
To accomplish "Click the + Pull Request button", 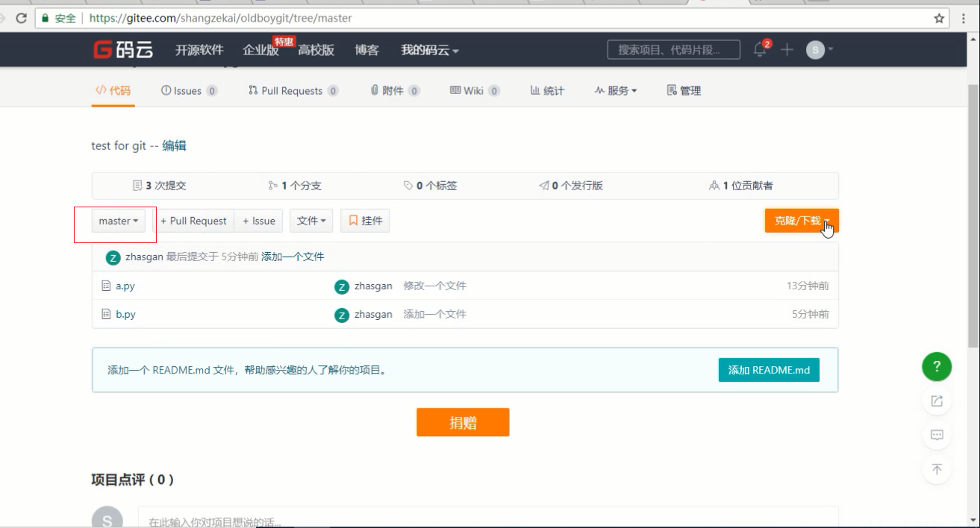I will [x=193, y=221].
